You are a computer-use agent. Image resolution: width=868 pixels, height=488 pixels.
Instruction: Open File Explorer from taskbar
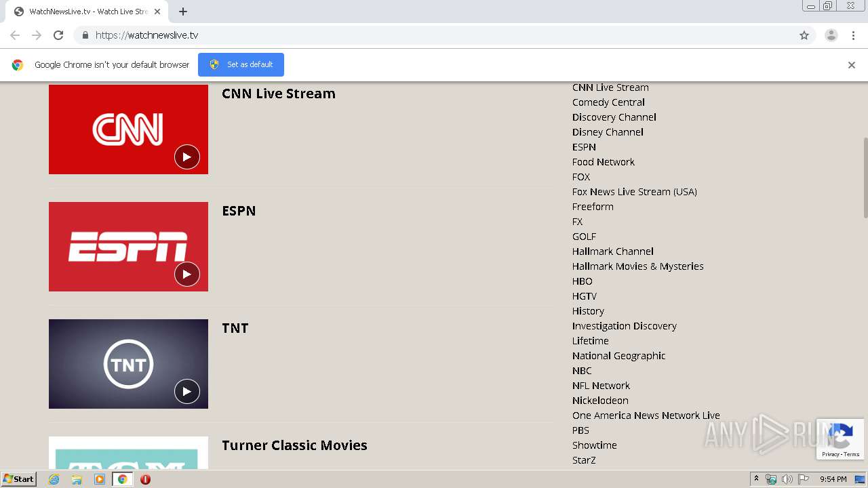click(77, 479)
